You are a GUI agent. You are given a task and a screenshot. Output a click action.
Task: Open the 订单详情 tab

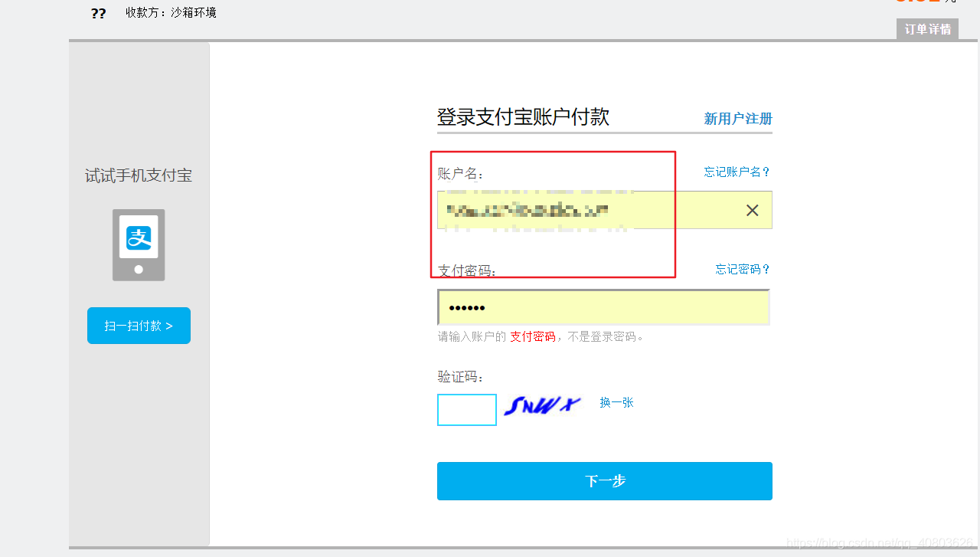tap(927, 29)
